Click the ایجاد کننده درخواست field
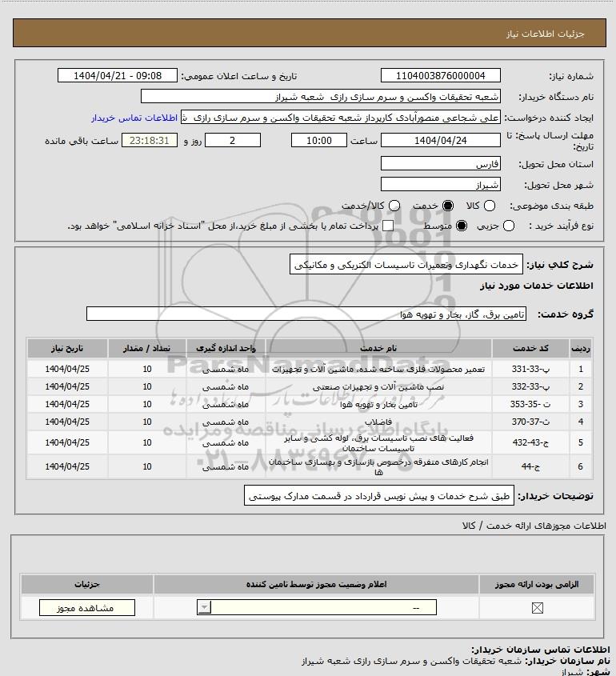The width and height of the screenshot is (616, 676). coord(341,118)
